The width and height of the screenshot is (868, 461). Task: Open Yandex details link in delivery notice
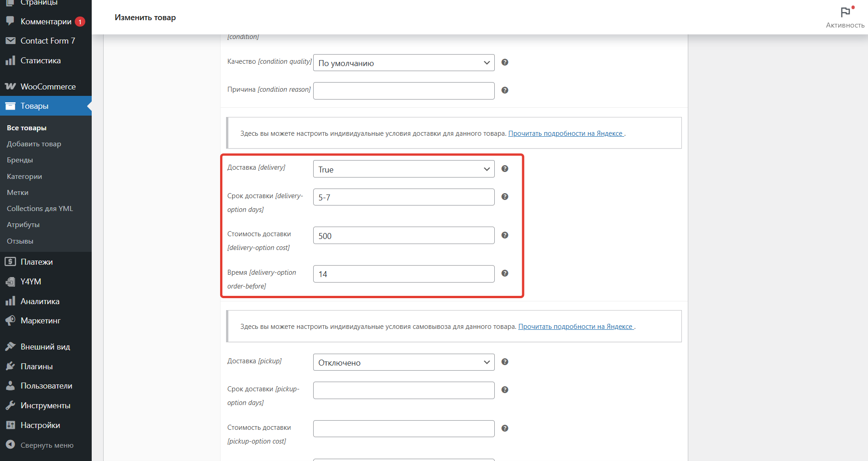[x=565, y=133]
